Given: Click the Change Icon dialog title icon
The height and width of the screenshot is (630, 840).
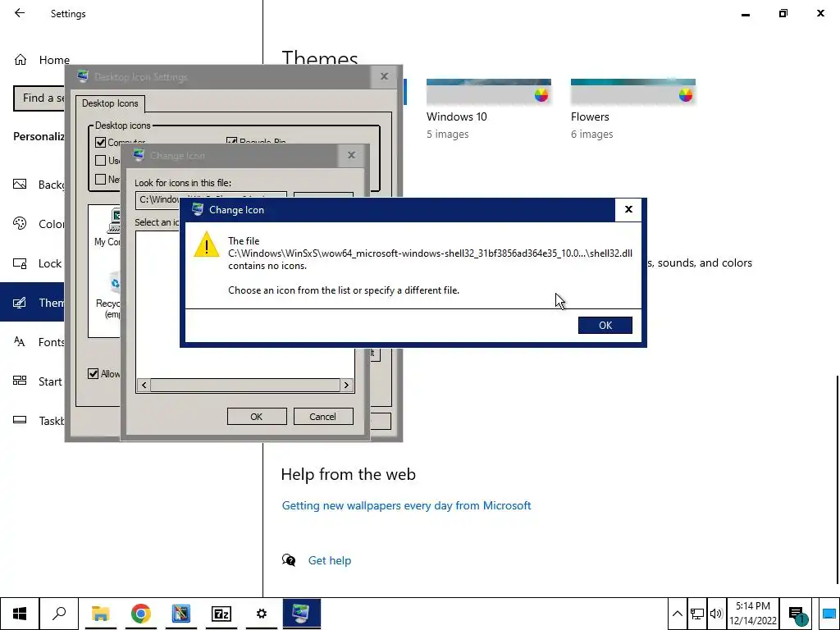Looking at the screenshot, I should 197,209.
